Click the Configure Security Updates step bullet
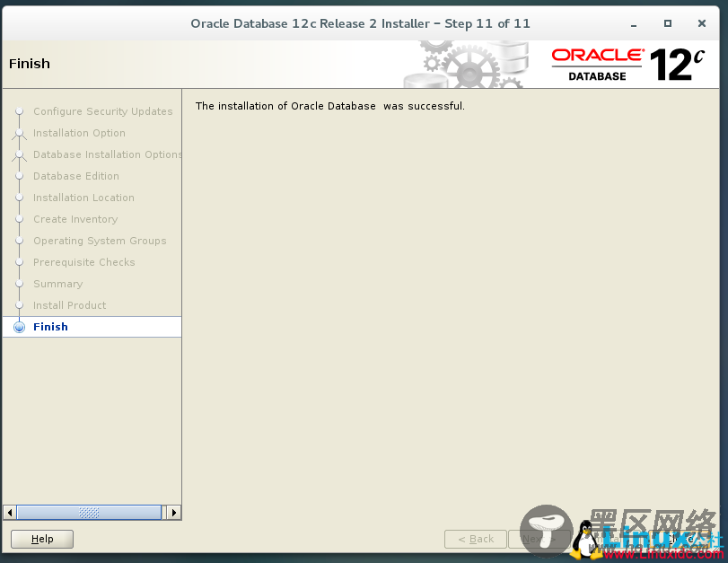The width and height of the screenshot is (728, 563). tap(19, 111)
